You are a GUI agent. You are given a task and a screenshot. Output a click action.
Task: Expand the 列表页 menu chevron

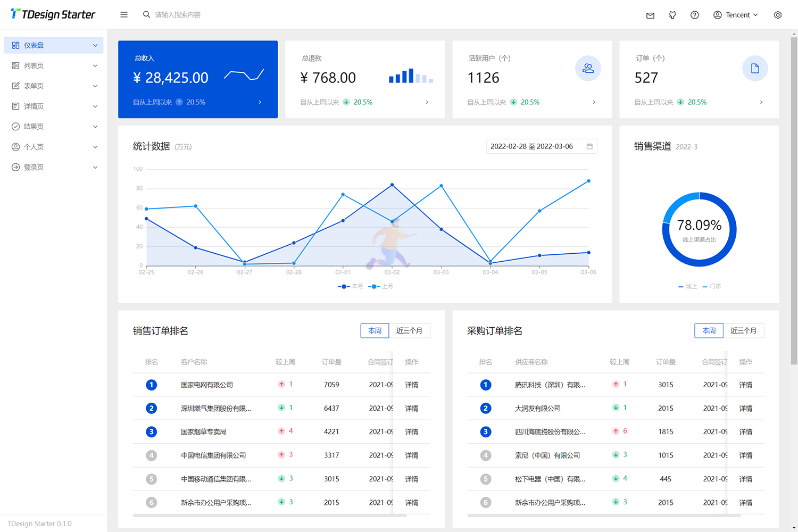(x=95, y=65)
